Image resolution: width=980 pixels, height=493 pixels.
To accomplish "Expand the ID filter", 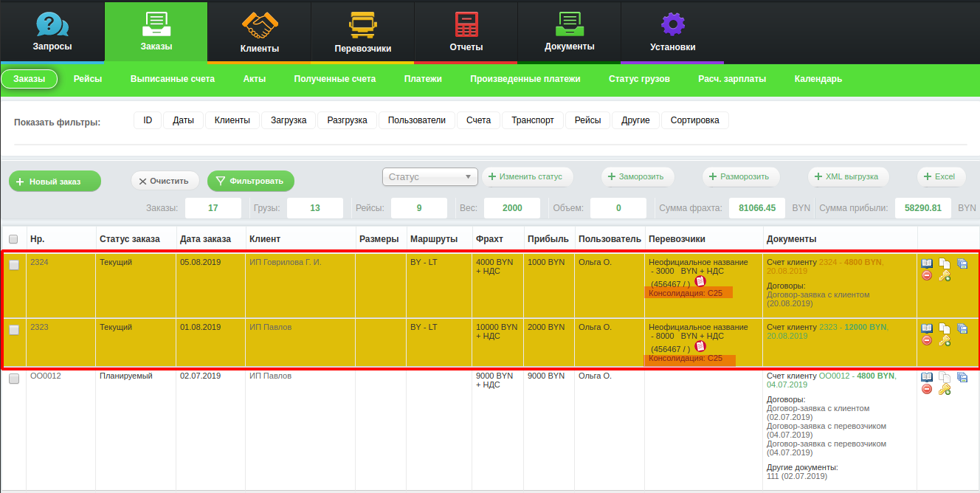I will pos(148,120).
